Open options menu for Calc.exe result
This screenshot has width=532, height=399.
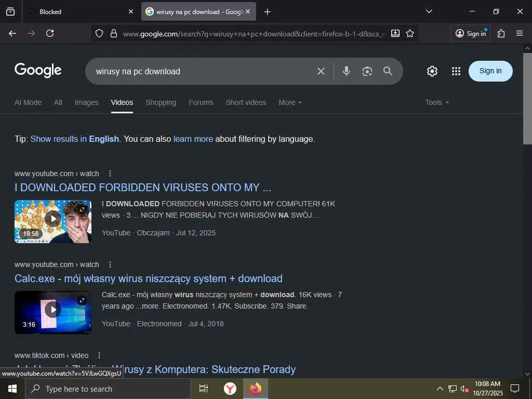pos(110,264)
